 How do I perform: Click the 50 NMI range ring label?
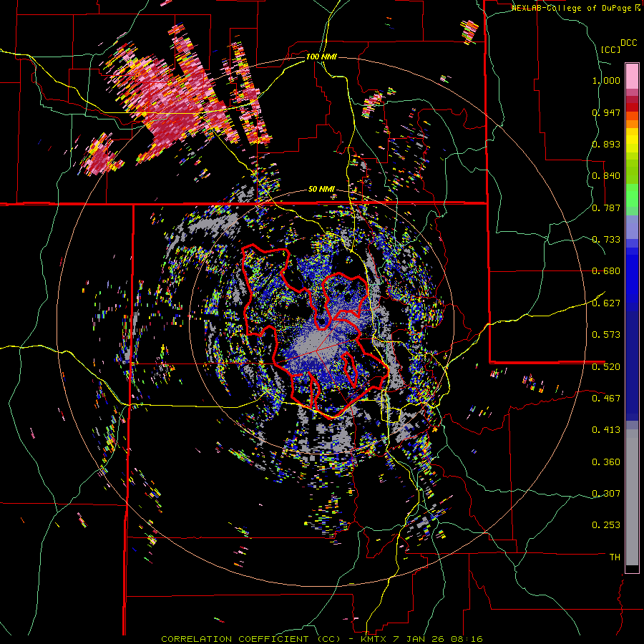(321, 190)
